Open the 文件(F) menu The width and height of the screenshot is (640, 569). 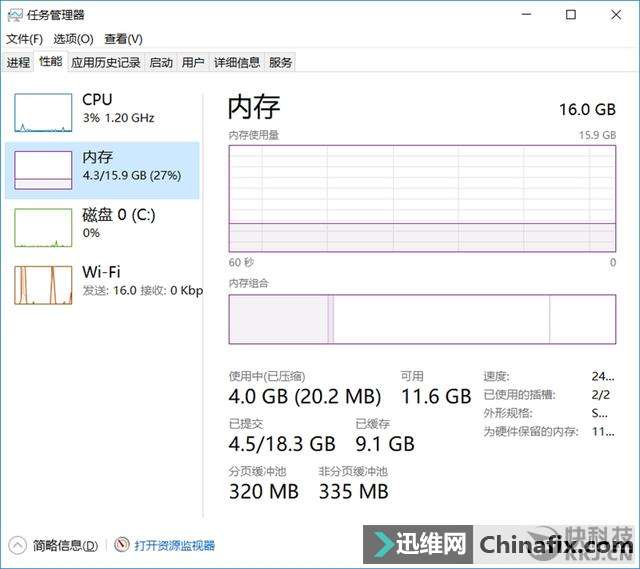click(x=24, y=39)
